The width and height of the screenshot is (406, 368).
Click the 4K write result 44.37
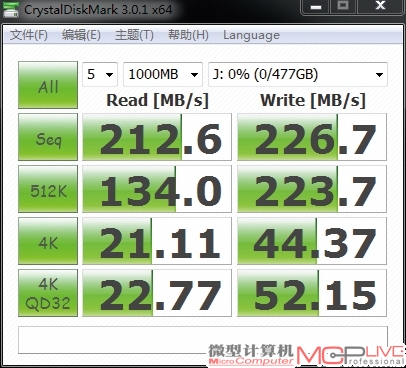click(312, 241)
